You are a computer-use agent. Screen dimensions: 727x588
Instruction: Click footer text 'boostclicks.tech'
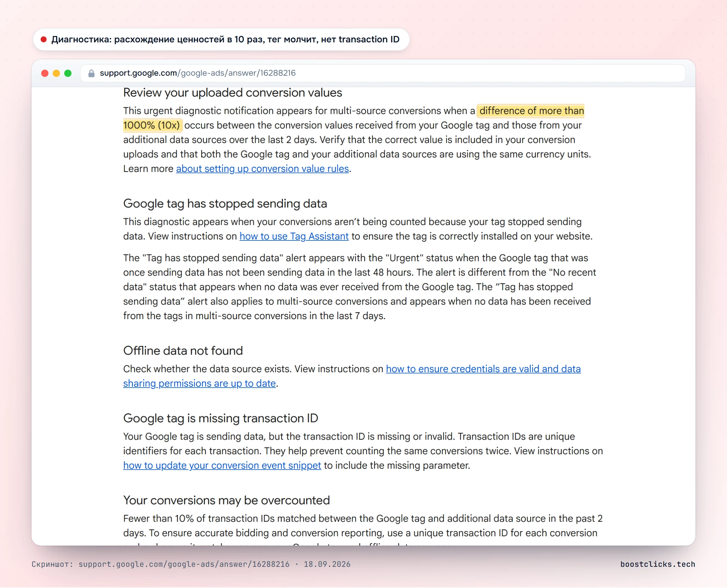658,564
